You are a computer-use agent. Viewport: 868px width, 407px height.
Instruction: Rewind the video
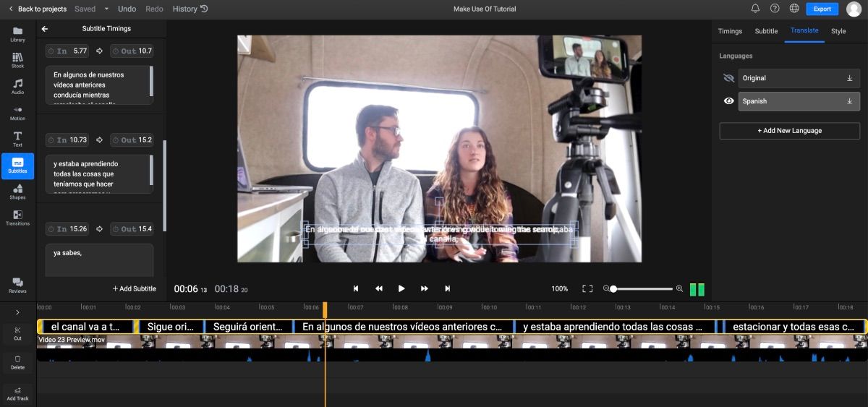point(378,288)
